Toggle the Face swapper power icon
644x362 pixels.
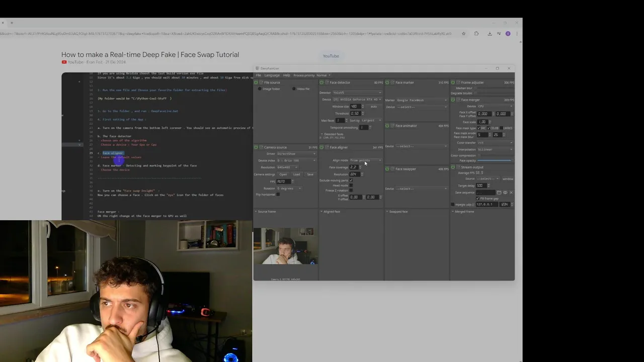point(387,169)
